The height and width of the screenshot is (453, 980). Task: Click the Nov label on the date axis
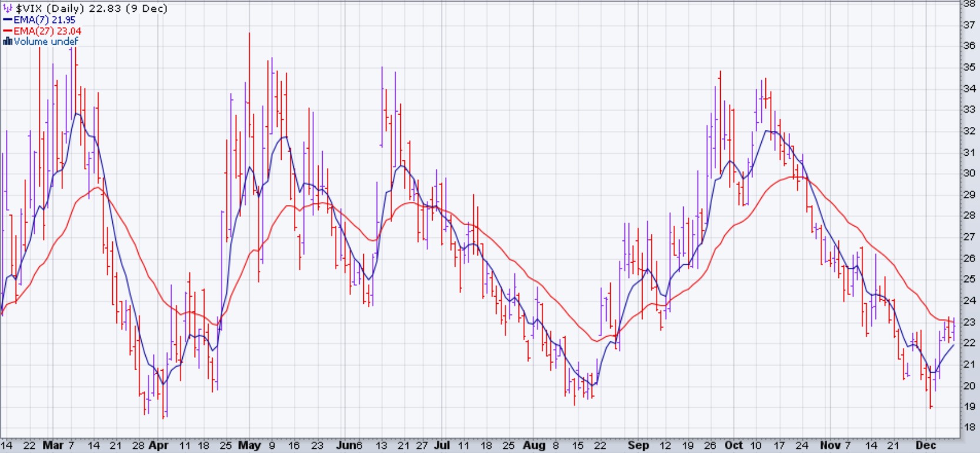[830, 445]
